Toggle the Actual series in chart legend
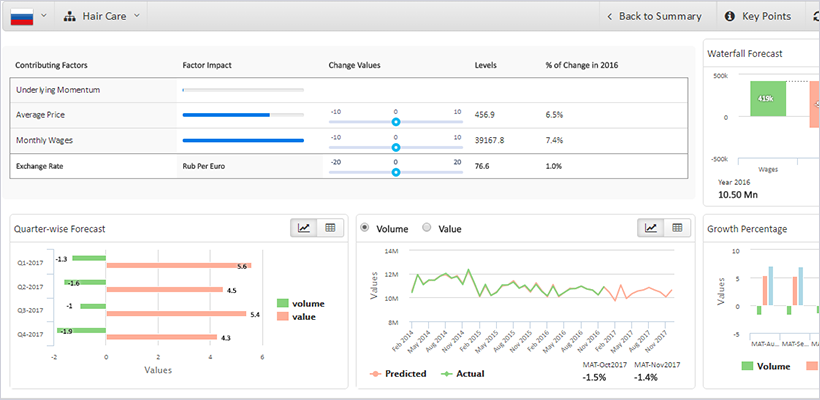The height and width of the screenshot is (400, 820). tap(468, 374)
